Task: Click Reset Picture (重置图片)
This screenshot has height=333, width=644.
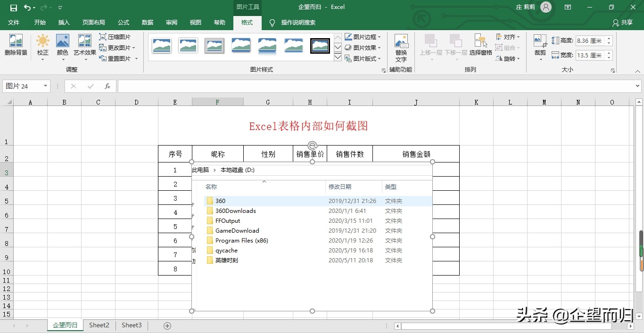Action: pyautogui.click(x=118, y=58)
